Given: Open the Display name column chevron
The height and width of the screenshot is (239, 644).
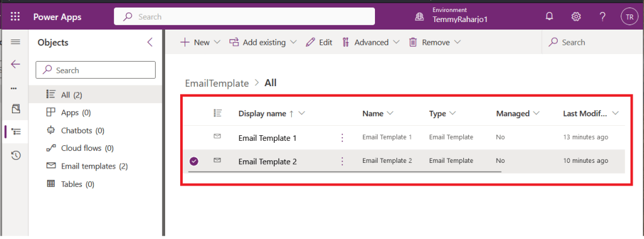Looking at the screenshot, I should click(301, 114).
